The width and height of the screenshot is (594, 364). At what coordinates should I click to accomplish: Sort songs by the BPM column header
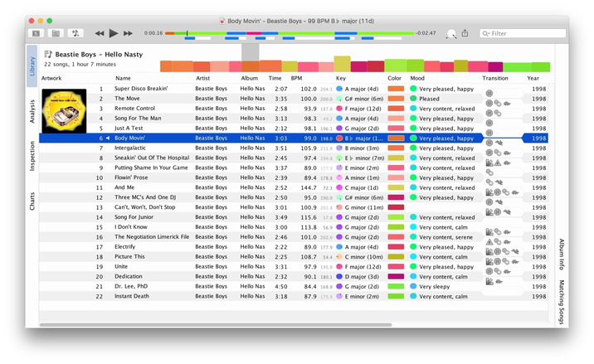coord(297,78)
